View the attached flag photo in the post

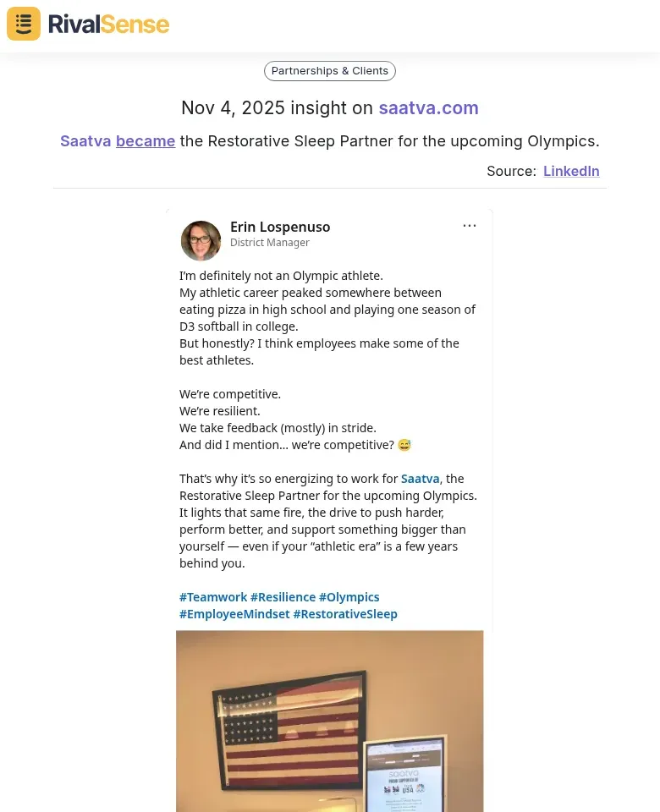coord(329,721)
